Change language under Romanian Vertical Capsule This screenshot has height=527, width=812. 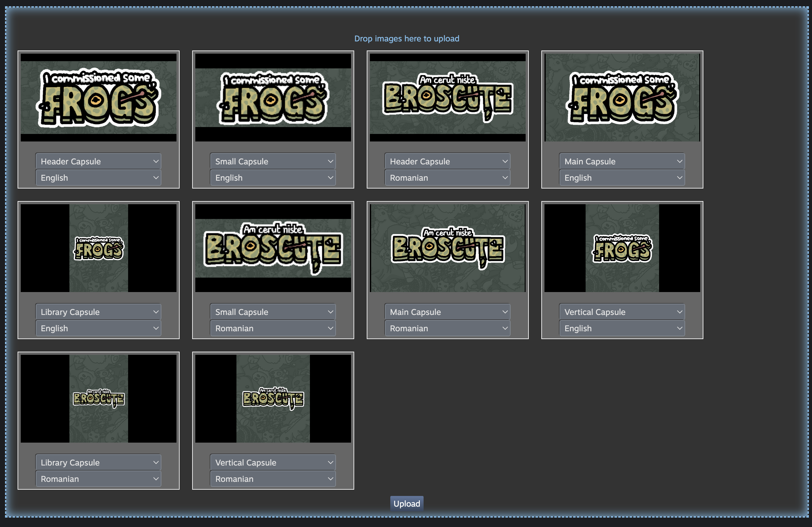coord(273,479)
